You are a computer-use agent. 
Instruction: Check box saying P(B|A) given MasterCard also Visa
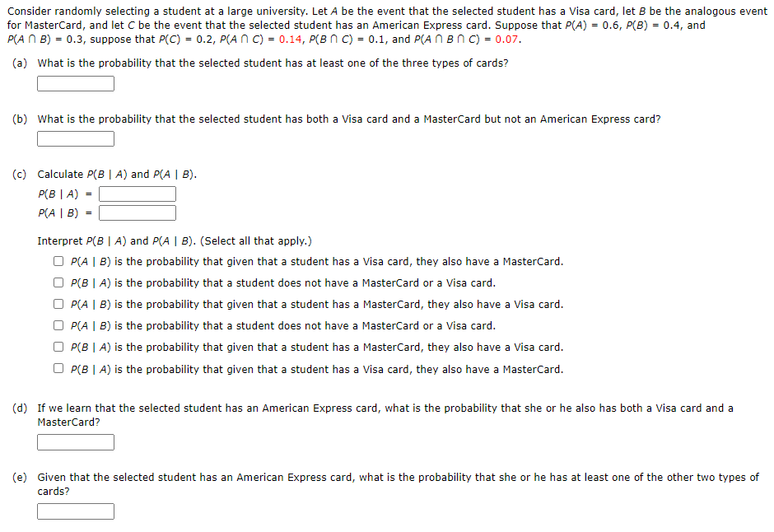tap(58, 346)
